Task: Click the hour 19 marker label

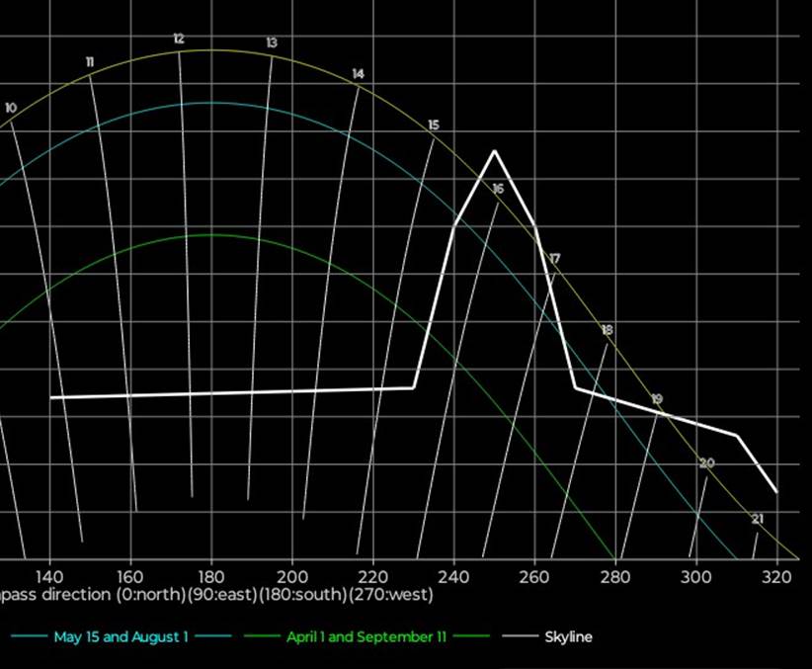Action: point(657,398)
